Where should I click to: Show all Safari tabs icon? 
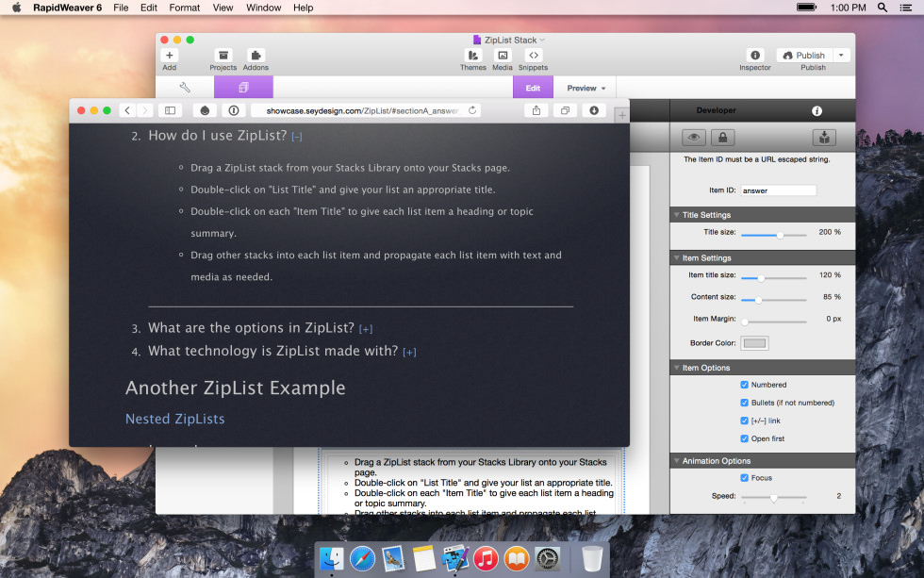coord(565,110)
